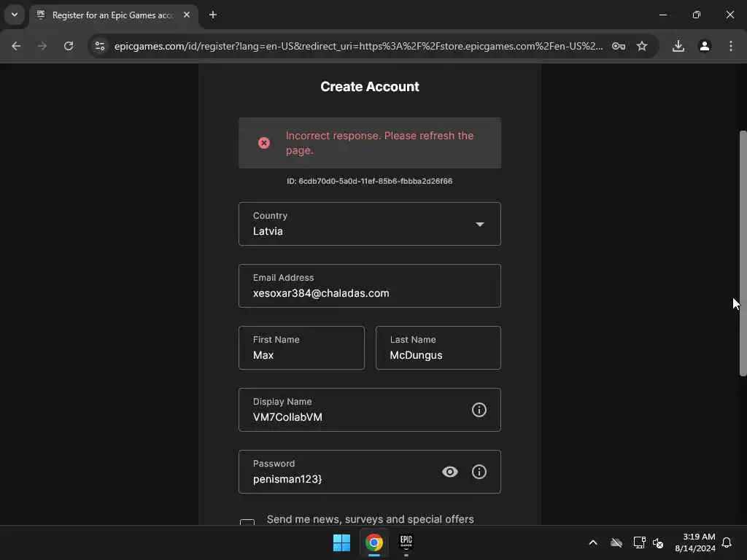Open the Country dropdown showing Latvia
The width and height of the screenshot is (747, 560).
pyautogui.click(x=370, y=224)
